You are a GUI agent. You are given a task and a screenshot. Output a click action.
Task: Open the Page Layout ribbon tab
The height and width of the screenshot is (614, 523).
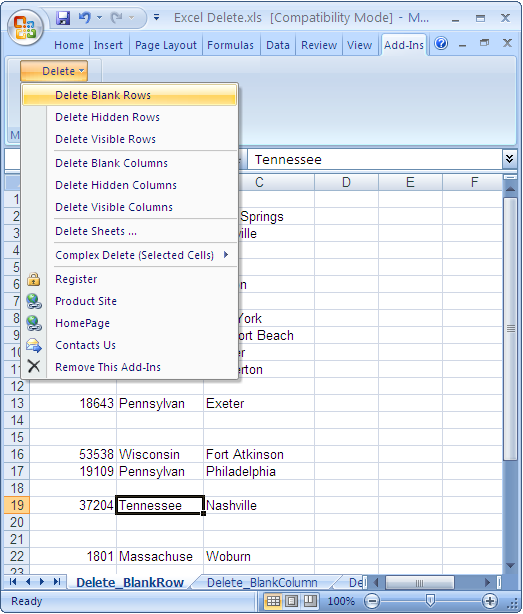166,45
